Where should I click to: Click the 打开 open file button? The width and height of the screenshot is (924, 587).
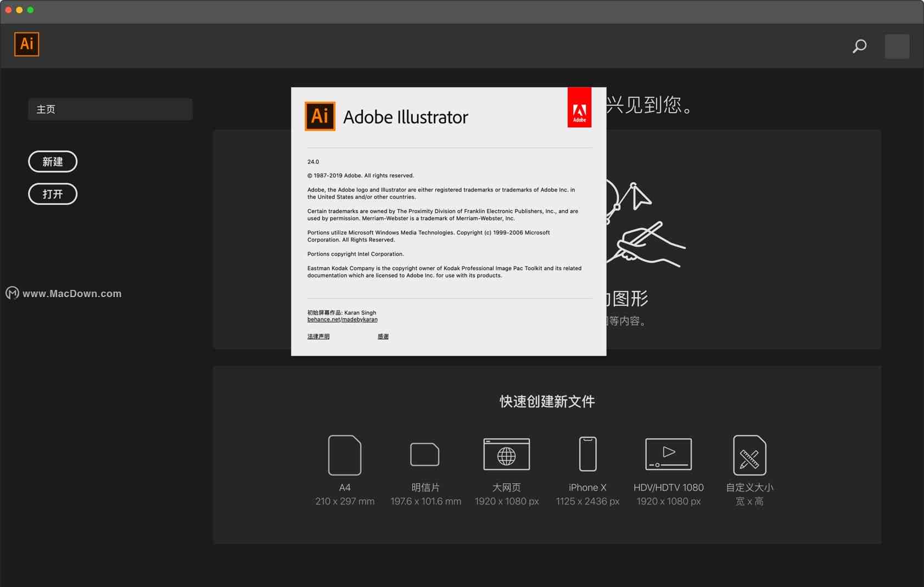tap(53, 194)
